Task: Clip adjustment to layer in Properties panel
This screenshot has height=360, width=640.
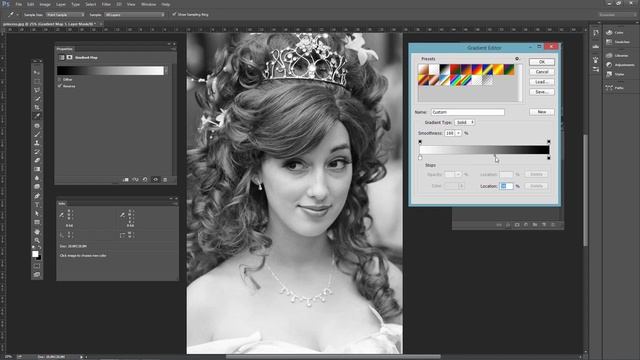Action: 126,180
